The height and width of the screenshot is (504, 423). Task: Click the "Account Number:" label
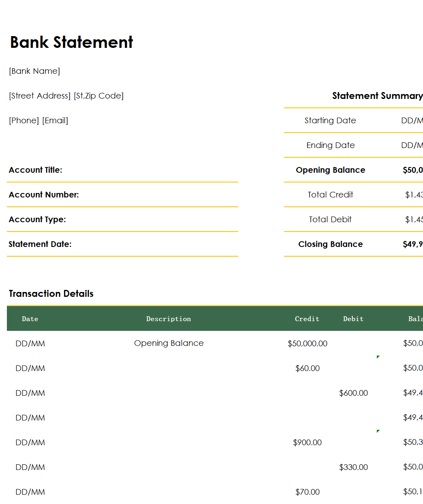tap(44, 195)
